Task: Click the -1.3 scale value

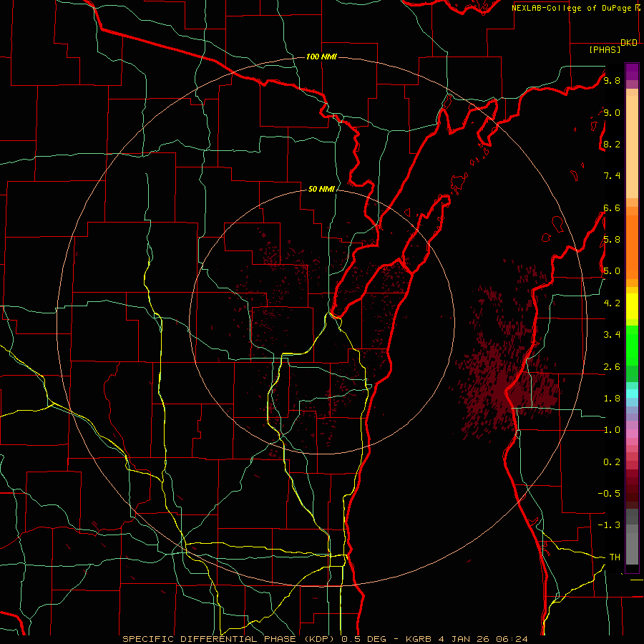Action: click(609, 525)
